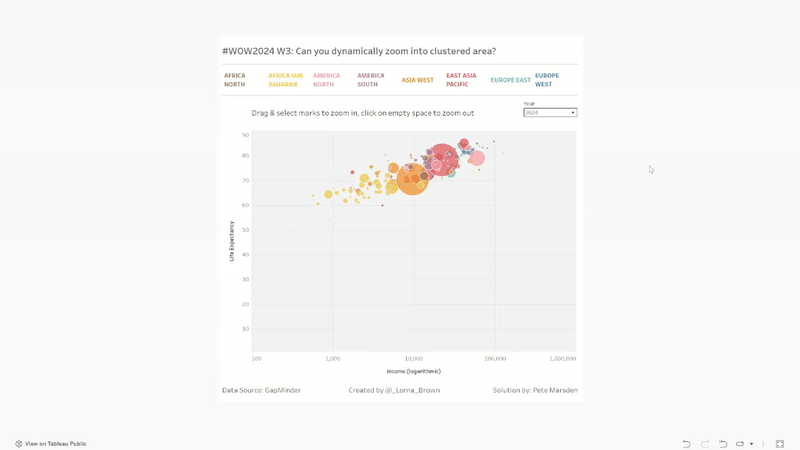Pick the EUROPE EAST region label
This screenshot has width=800, height=450.
point(510,80)
